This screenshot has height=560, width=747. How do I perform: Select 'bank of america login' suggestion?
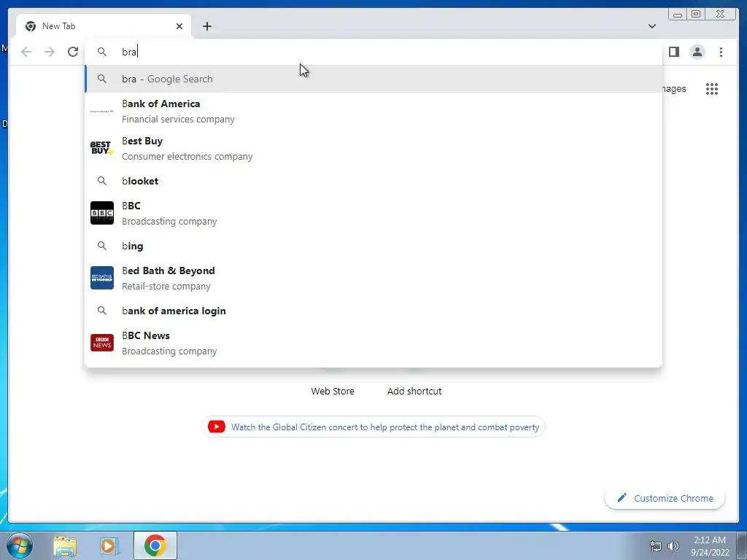tap(373, 311)
